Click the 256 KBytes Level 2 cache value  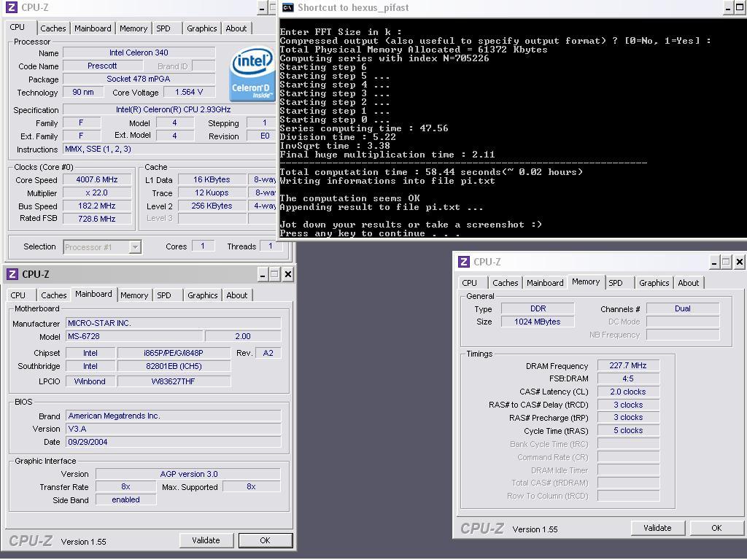212,206
